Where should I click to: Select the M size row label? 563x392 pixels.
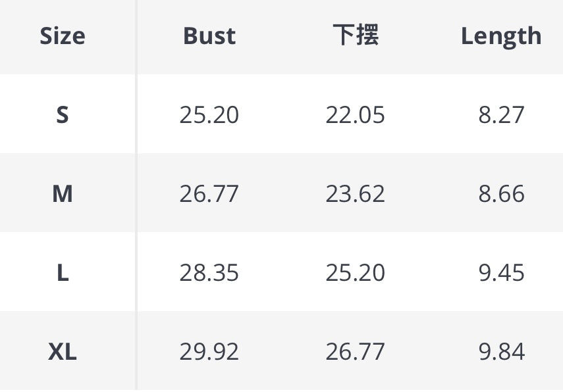[63, 194]
